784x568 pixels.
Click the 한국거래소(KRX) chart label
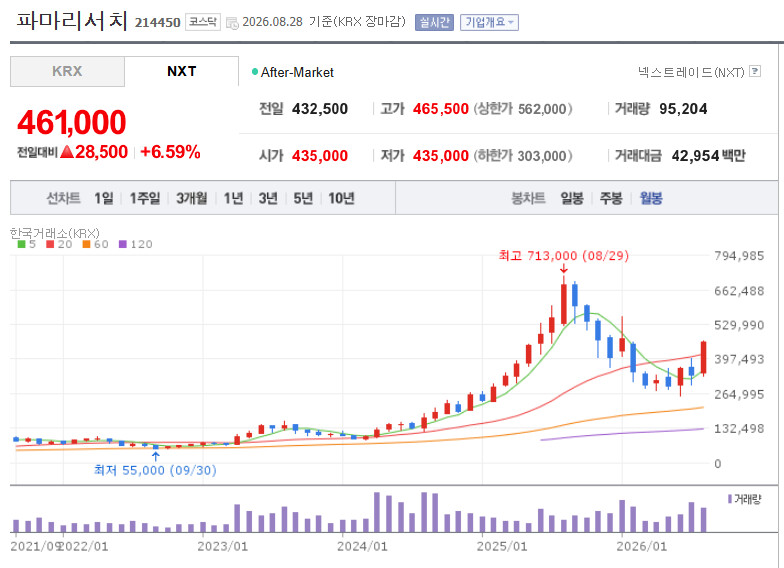55,233
